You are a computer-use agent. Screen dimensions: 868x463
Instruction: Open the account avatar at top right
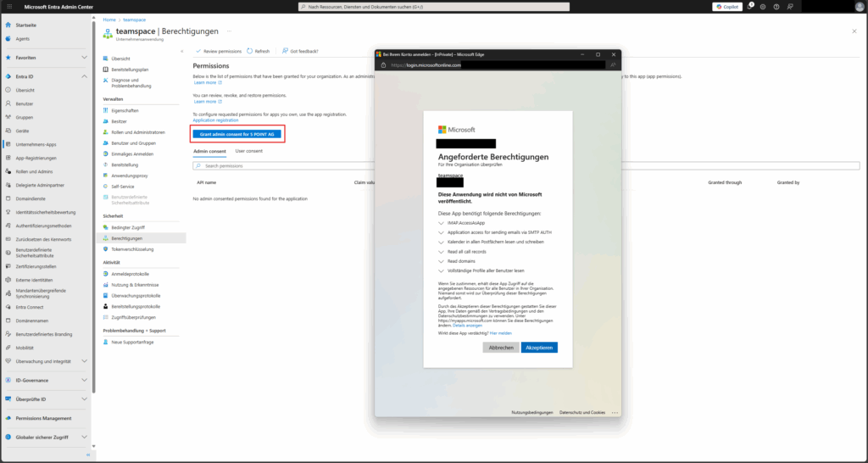click(860, 7)
